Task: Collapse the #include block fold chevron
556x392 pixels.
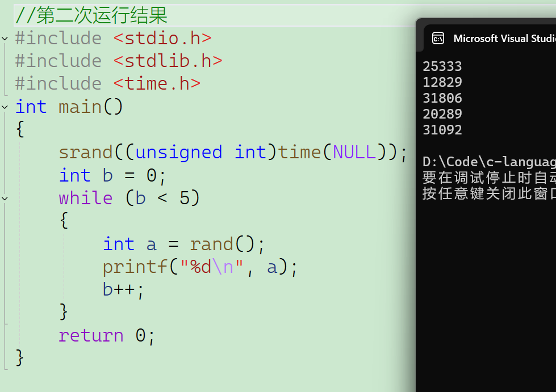Action: (x=5, y=38)
